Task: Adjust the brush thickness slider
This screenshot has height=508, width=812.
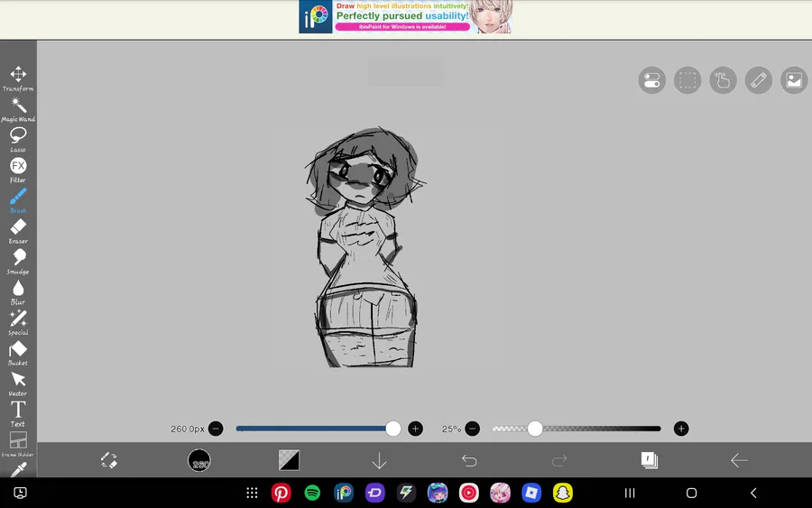Action: [318, 429]
